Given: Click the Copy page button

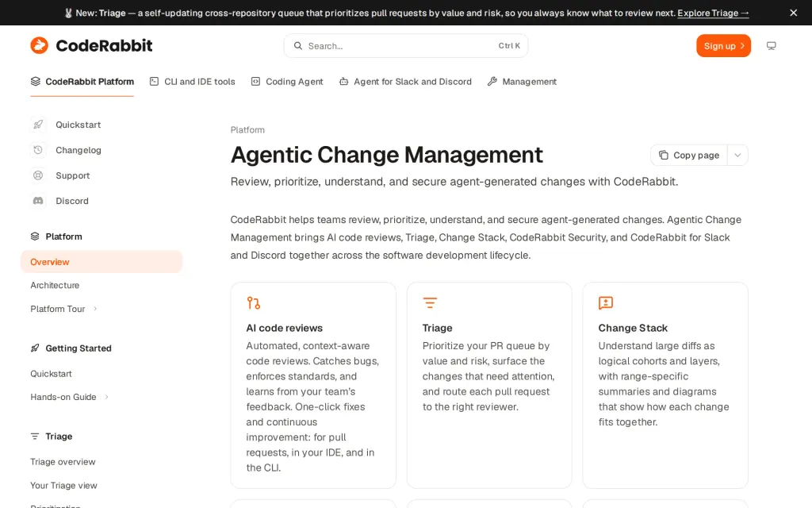Looking at the screenshot, I should (x=689, y=155).
